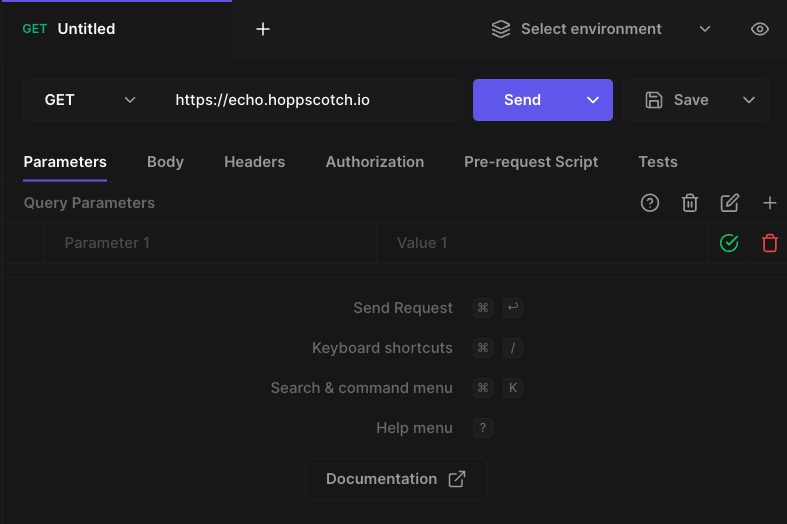Click the return key hint badge
This screenshot has height=524, width=787.
point(512,308)
